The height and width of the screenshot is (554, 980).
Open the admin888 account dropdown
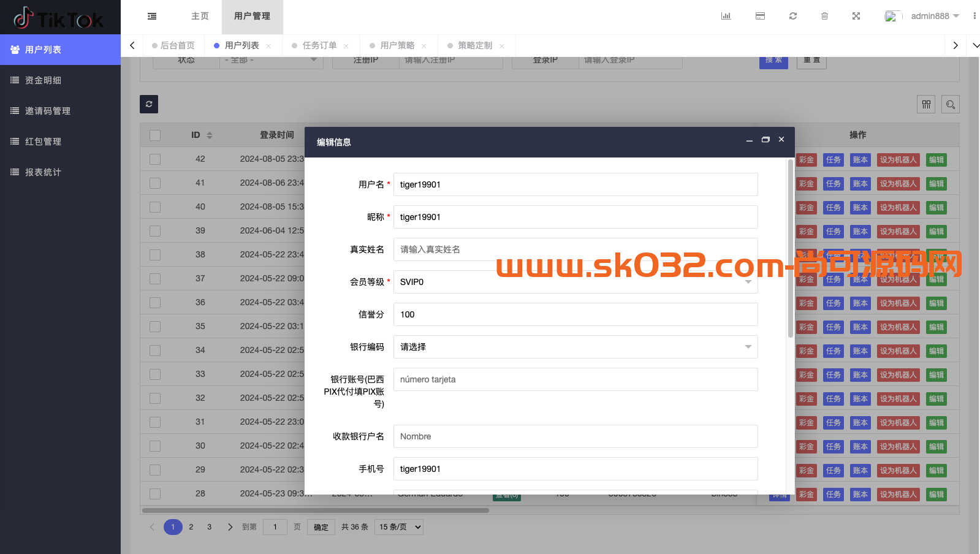coord(935,16)
